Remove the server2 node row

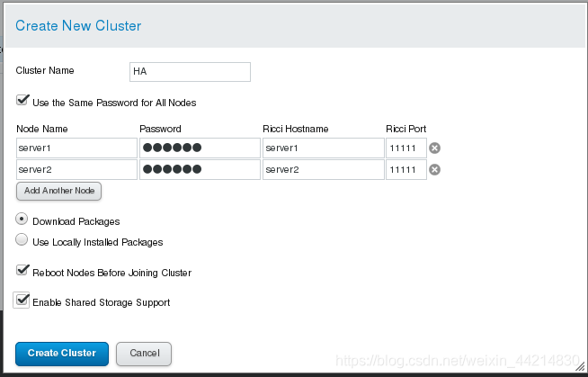click(x=434, y=170)
